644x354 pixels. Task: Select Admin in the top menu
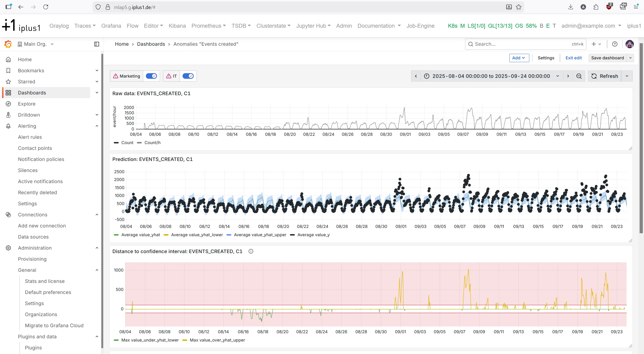click(x=344, y=26)
